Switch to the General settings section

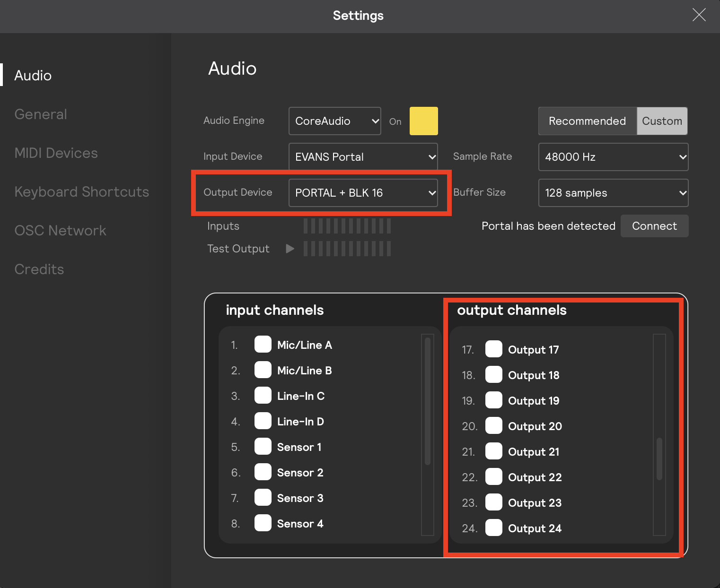coord(41,114)
